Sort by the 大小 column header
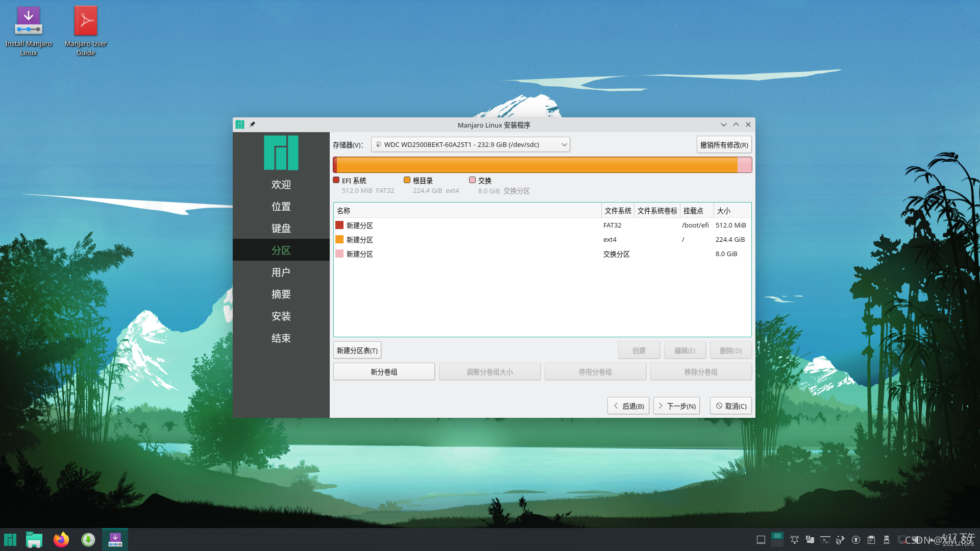The height and width of the screenshot is (551, 980). click(x=732, y=211)
